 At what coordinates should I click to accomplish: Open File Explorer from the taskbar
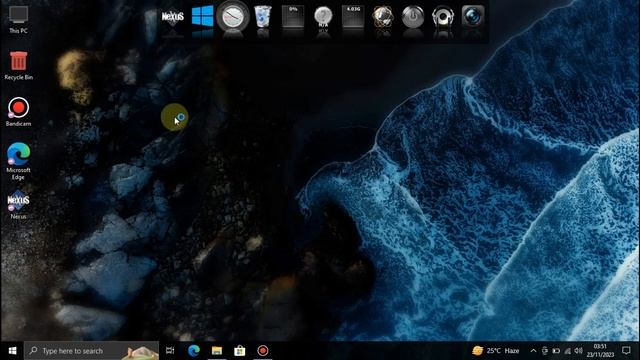(217, 351)
